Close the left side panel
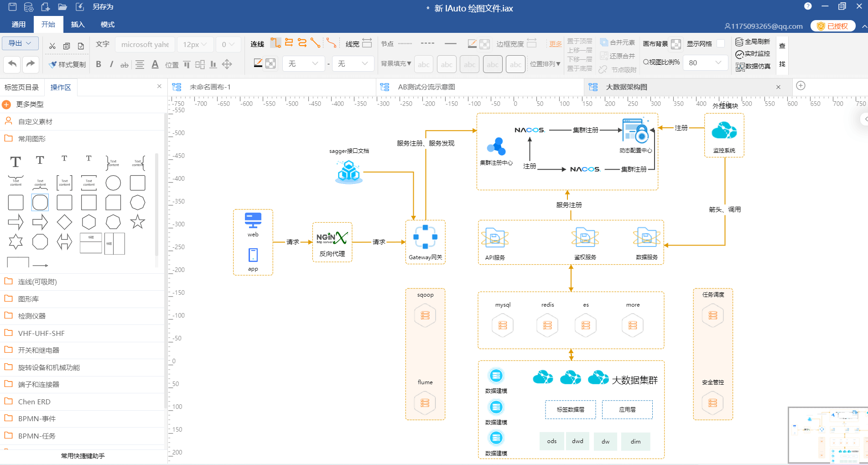Image resolution: width=868 pixels, height=465 pixels. tap(159, 86)
